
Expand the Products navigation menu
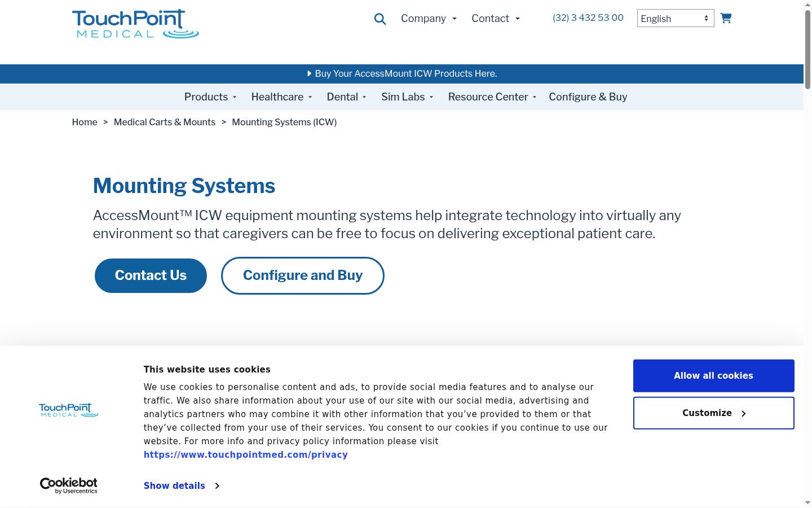point(210,97)
